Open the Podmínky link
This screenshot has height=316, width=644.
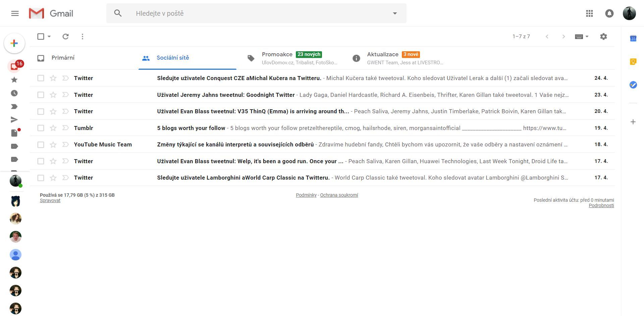[x=306, y=195]
